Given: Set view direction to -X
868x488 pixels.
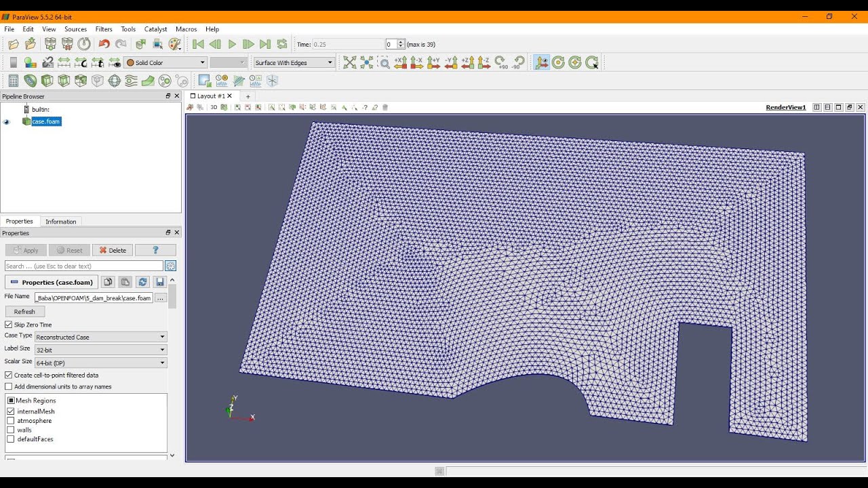Looking at the screenshot, I should pos(417,62).
